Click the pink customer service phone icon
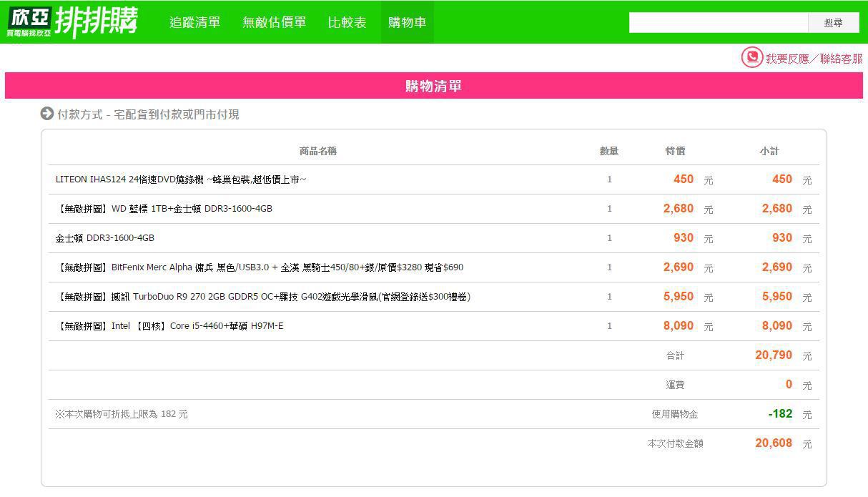Viewport: 868px width, 497px height. [x=751, y=57]
